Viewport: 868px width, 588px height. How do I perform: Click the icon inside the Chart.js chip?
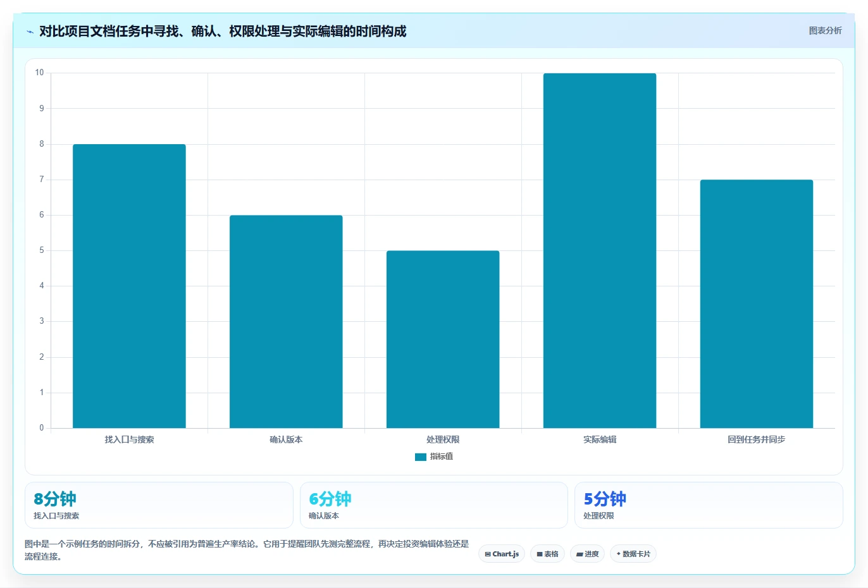pyautogui.click(x=488, y=554)
